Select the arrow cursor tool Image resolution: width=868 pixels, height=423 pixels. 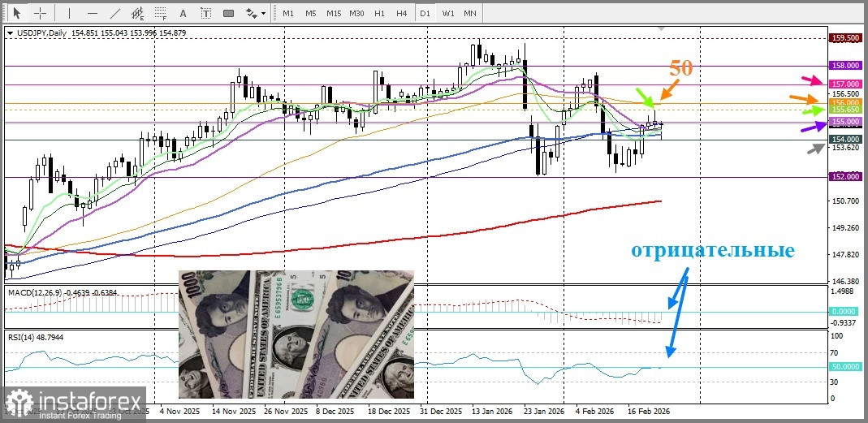click(16, 13)
